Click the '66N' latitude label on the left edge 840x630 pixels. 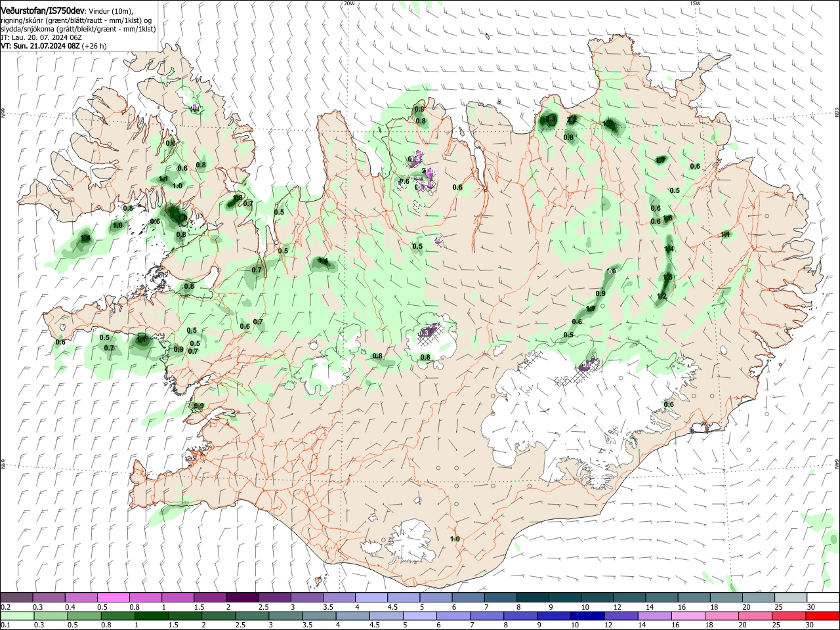3,113
